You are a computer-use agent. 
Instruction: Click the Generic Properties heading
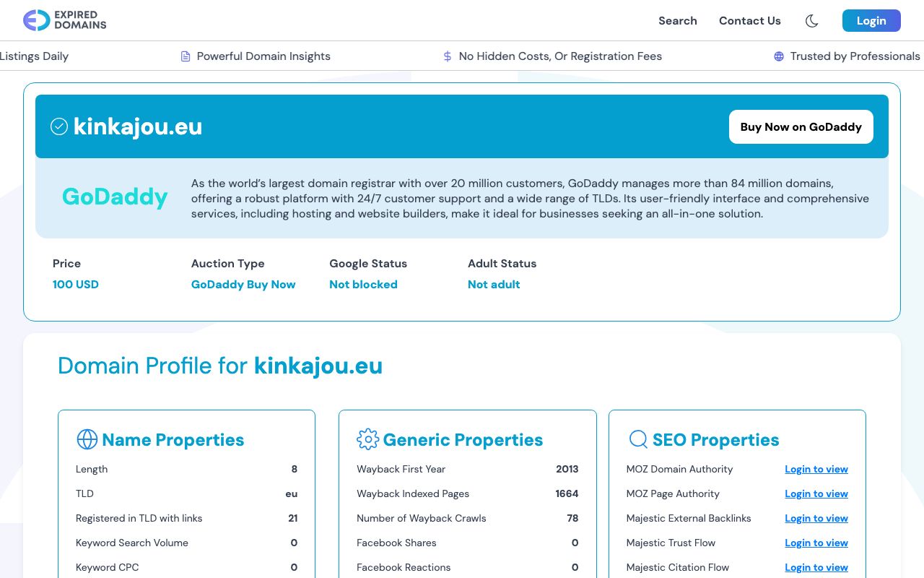click(x=463, y=439)
